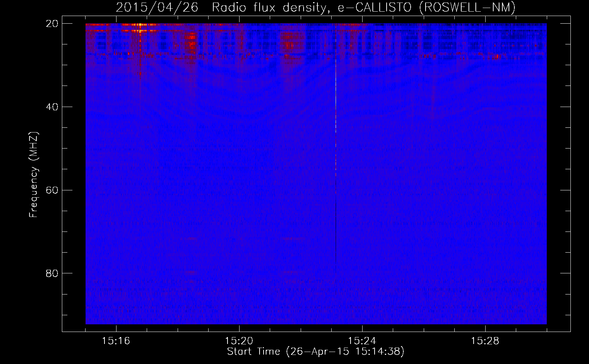The image size is (589, 364).
Task: Click the 20 frequency tick label
Action: [x=52, y=24]
